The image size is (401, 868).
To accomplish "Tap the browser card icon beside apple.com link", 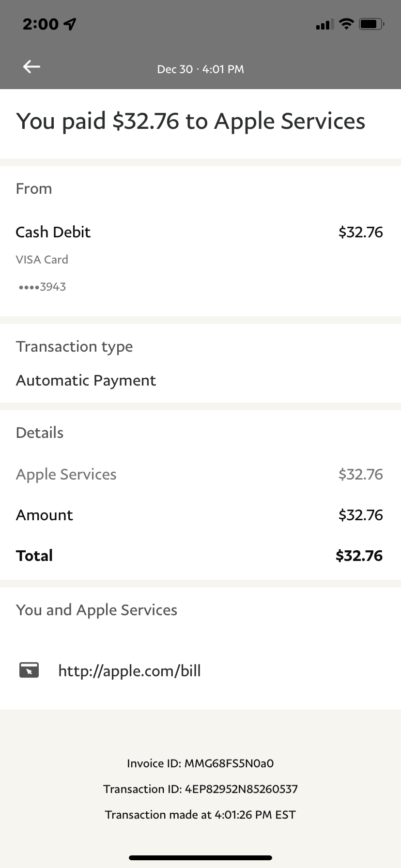I will tap(29, 670).
